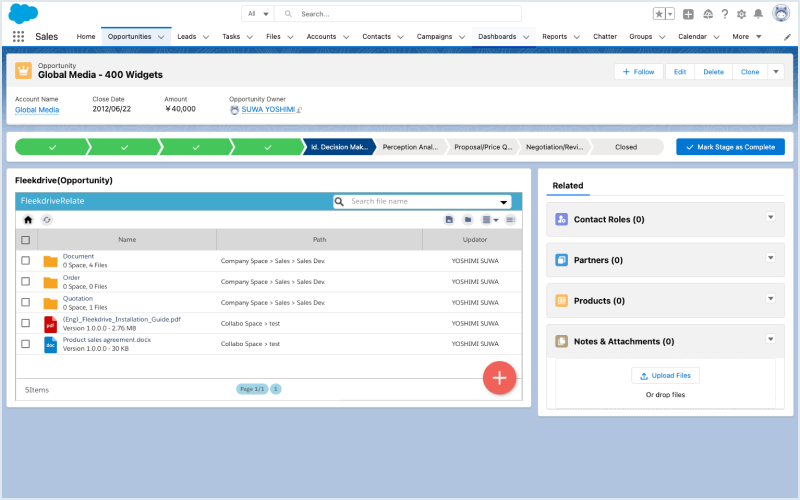Click the Document folder icon
This screenshot has height=500, width=800.
(x=50, y=261)
